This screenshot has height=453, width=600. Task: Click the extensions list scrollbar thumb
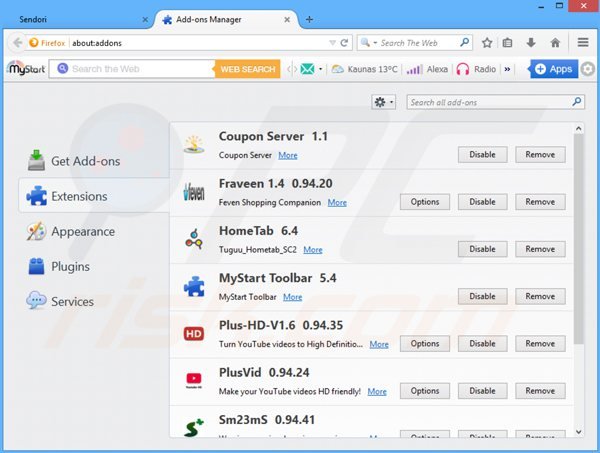tap(579, 239)
